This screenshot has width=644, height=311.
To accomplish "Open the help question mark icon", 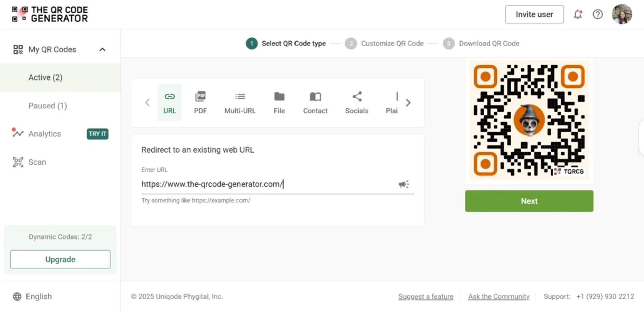I will [598, 14].
